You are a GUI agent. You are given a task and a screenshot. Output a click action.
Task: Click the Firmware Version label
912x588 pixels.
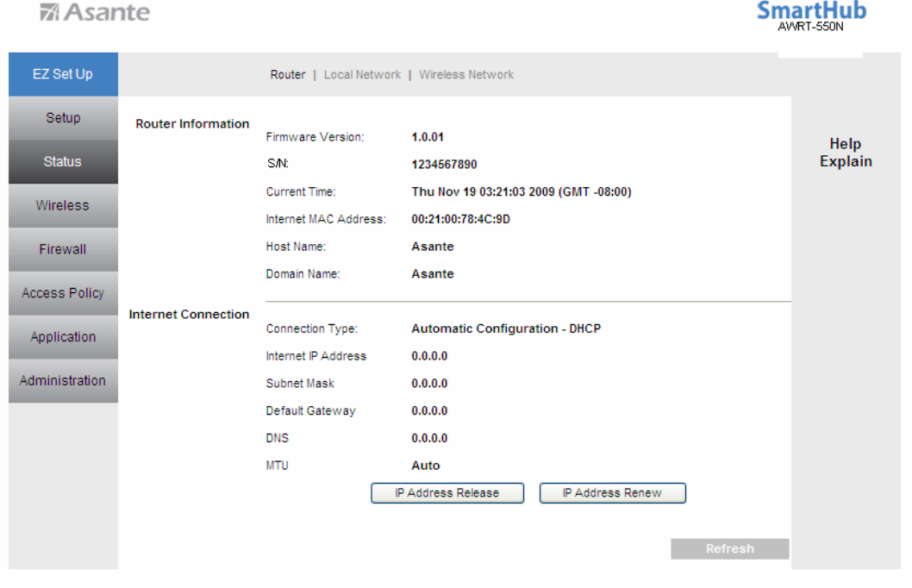315,137
